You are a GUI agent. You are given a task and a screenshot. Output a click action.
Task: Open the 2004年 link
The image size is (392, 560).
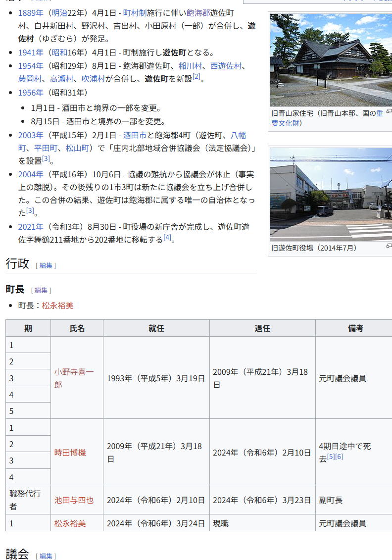(x=31, y=174)
